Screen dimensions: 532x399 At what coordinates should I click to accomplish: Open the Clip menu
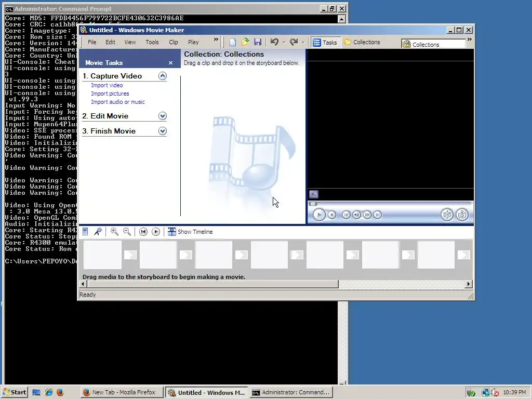pos(174,42)
